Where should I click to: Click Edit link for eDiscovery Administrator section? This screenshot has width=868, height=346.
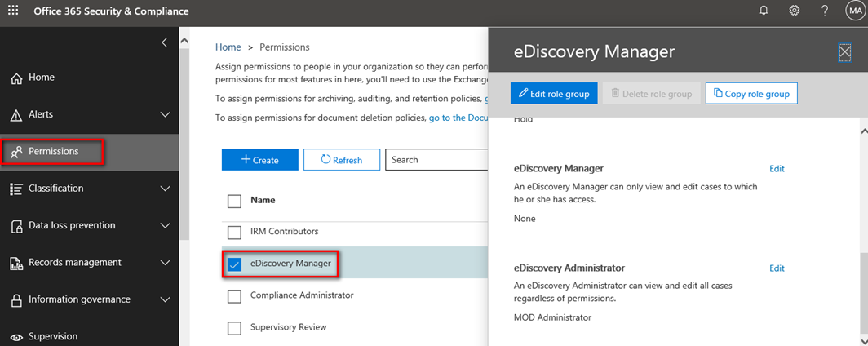[777, 268]
